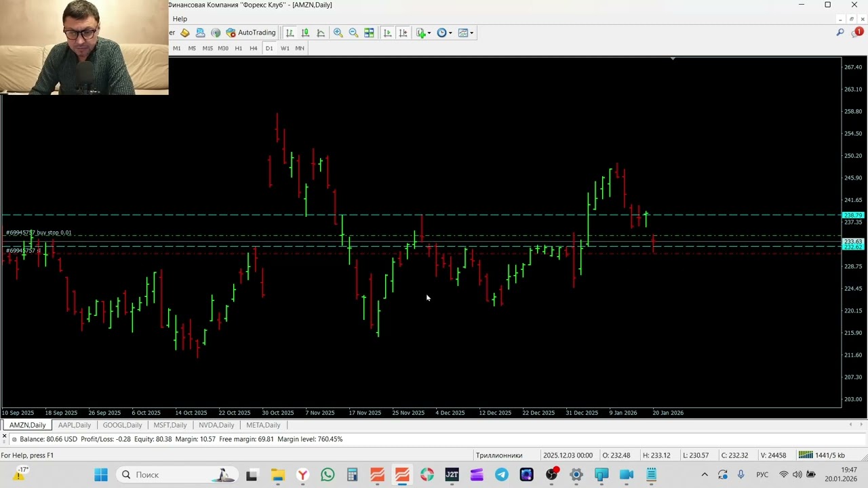Select the MN timeframe
Image resolution: width=868 pixels, height=488 pixels.
[x=300, y=48]
